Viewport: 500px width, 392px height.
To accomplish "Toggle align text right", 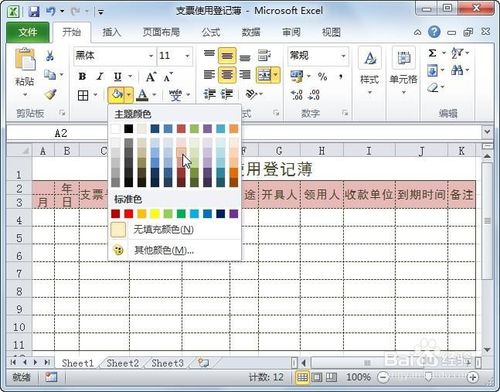I will 245,75.
